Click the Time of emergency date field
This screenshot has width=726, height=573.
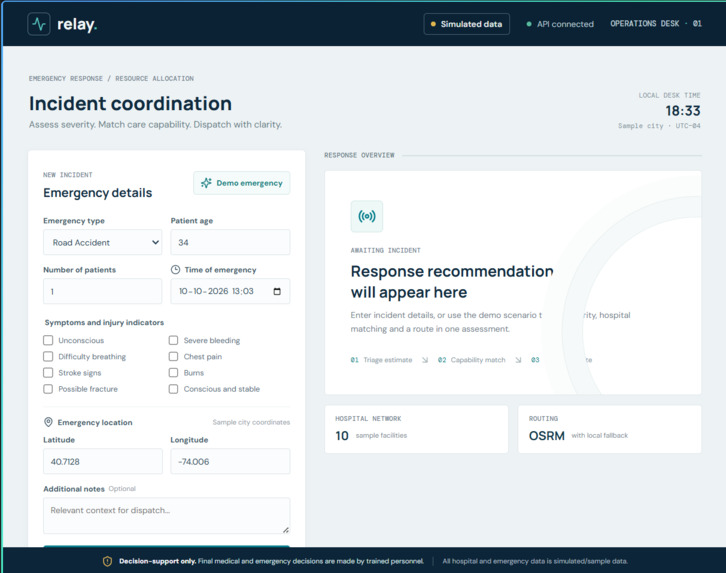(230, 291)
